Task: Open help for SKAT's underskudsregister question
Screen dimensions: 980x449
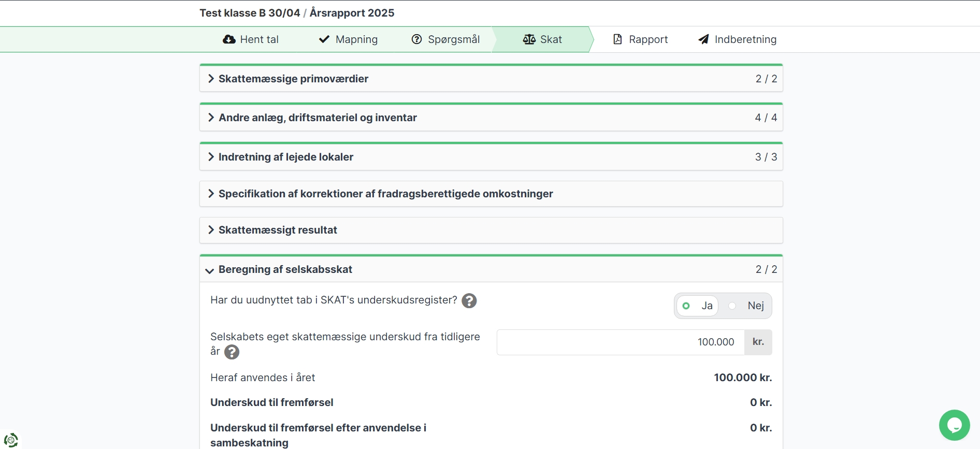Action: tap(469, 301)
